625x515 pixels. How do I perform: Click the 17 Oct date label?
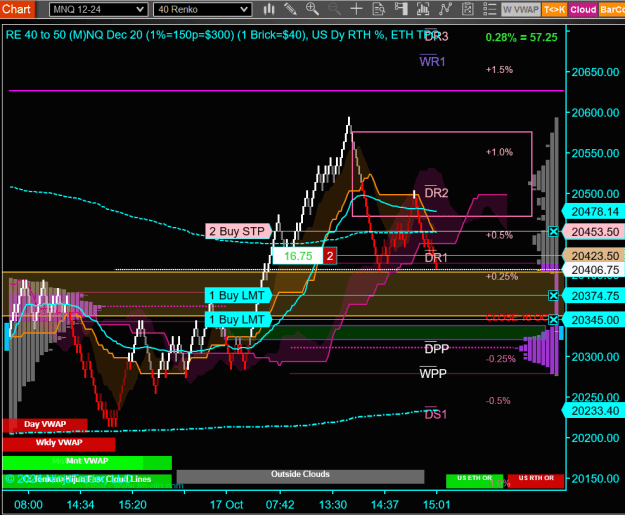click(226, 505)
